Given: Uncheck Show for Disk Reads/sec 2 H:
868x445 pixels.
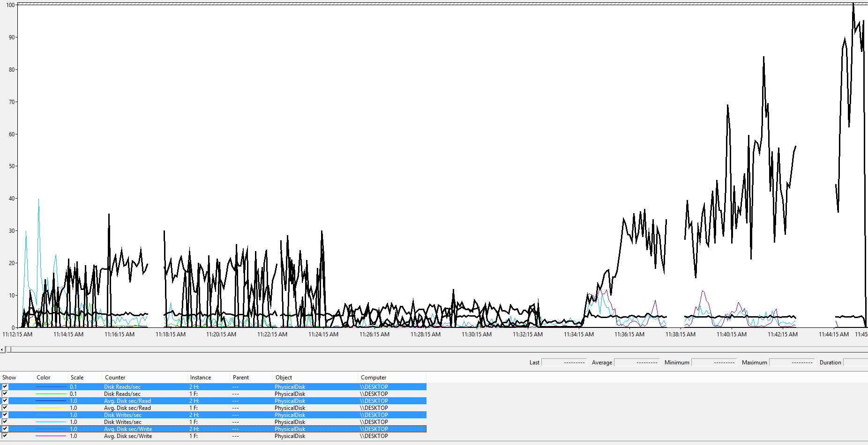Looking at the screenshot, I should pyautogui.click(x=5, y=387).
